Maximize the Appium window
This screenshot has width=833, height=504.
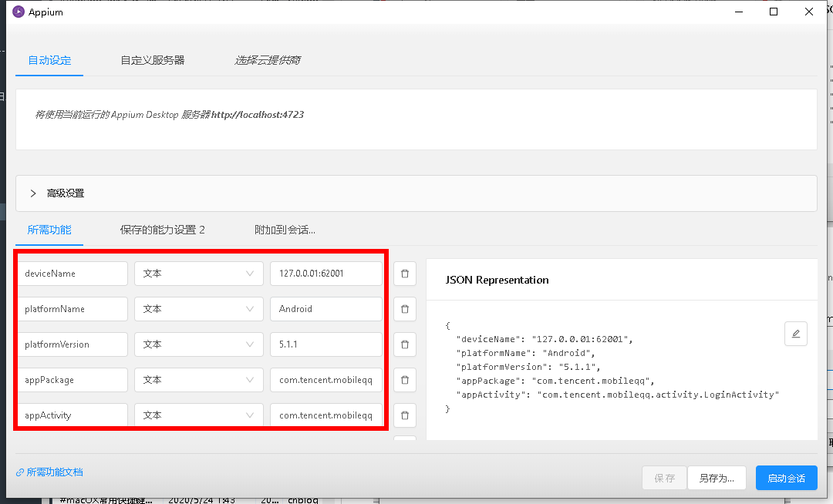(x=774, y=12)
